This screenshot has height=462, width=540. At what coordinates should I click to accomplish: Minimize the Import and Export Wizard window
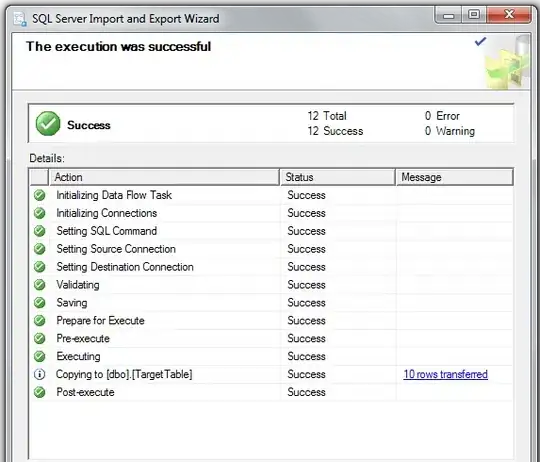click(x=448, y=15)
